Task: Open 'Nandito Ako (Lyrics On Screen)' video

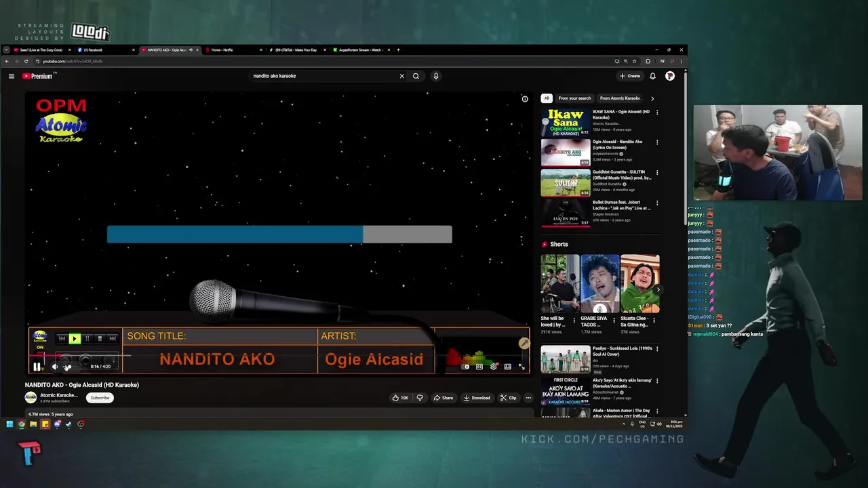Action: 566,152
